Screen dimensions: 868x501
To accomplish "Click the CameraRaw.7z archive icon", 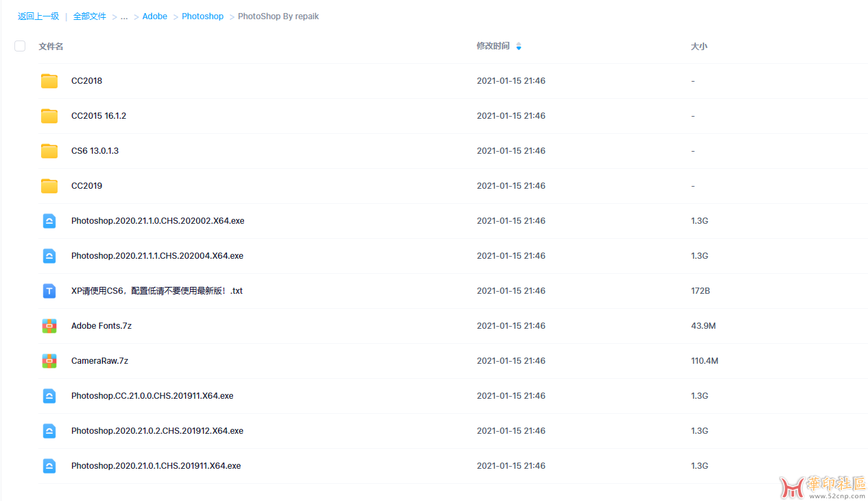I will [x=49, y=361].
